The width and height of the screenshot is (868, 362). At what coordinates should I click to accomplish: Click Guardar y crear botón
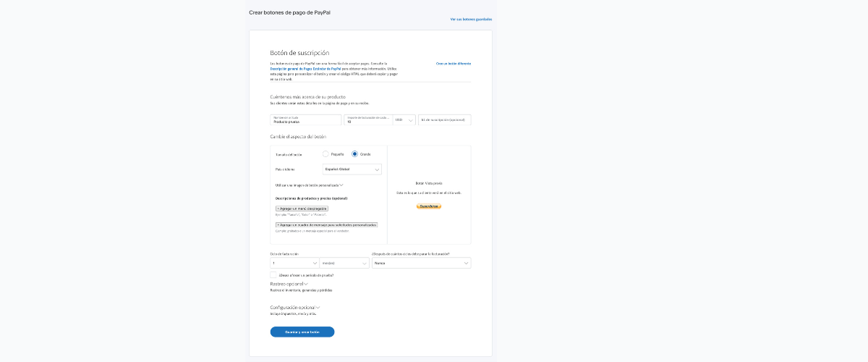[302, 332]
